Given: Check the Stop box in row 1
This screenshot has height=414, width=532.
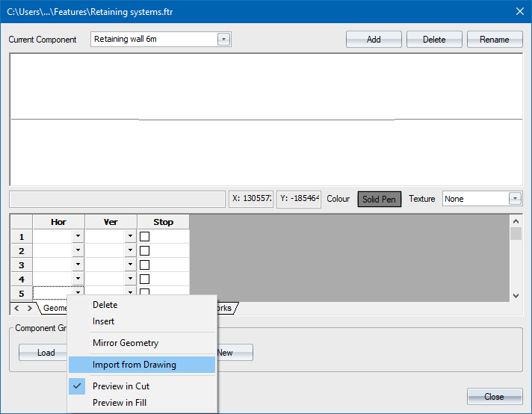Looking at the screenshot, I should [x=145, y=237].
